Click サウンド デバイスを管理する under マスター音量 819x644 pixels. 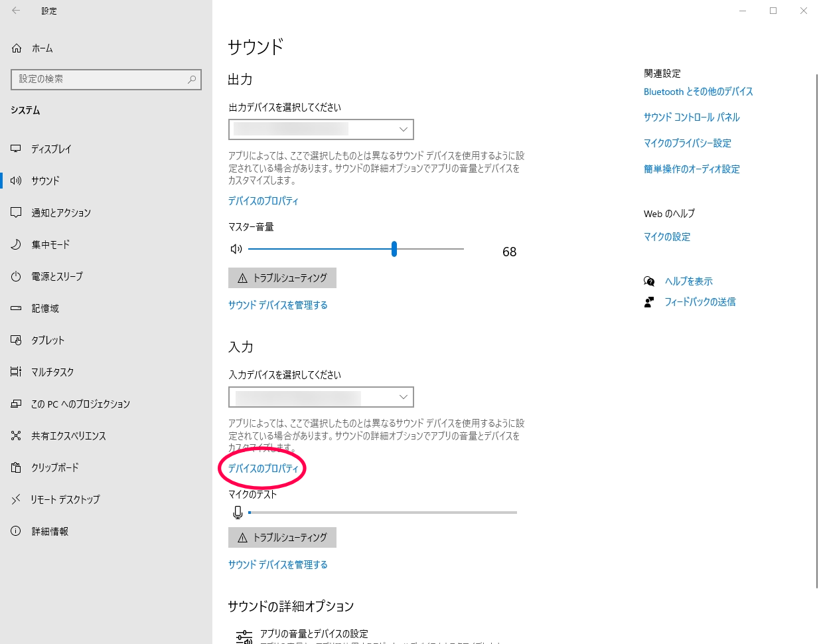278,305
